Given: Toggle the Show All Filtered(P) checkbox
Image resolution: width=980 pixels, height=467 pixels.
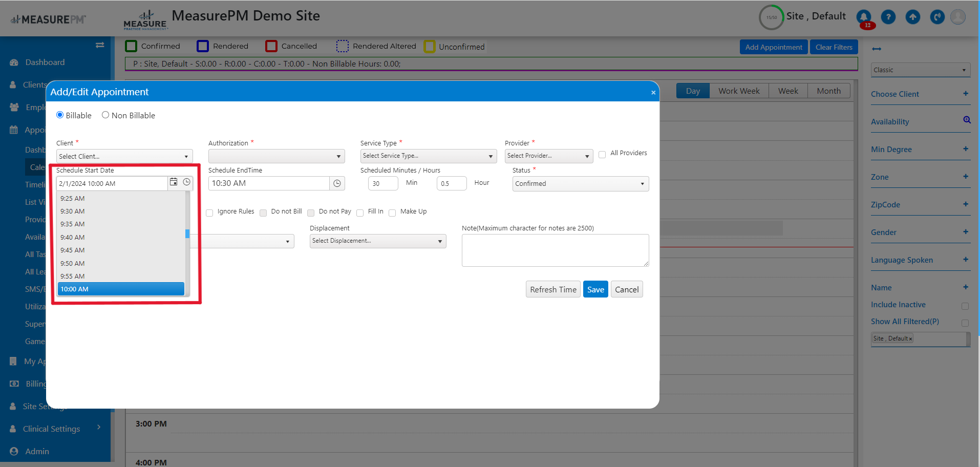Looking at the screenshot, I should coord(965,323).
